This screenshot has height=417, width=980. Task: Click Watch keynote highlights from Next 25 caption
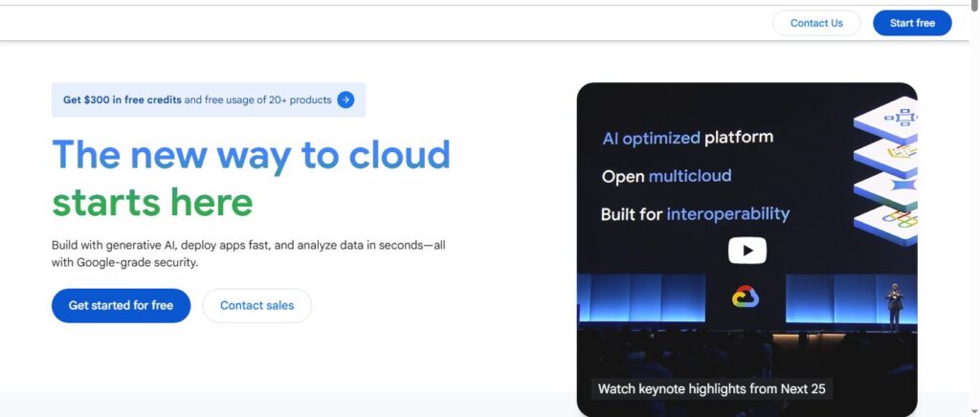(x=711, y=389)
